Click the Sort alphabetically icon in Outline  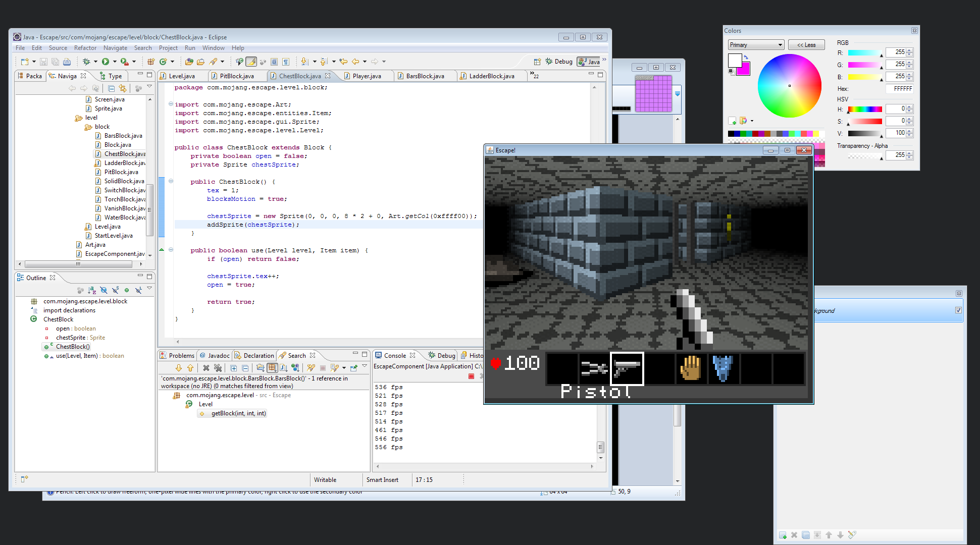click(x=92, y=290)
